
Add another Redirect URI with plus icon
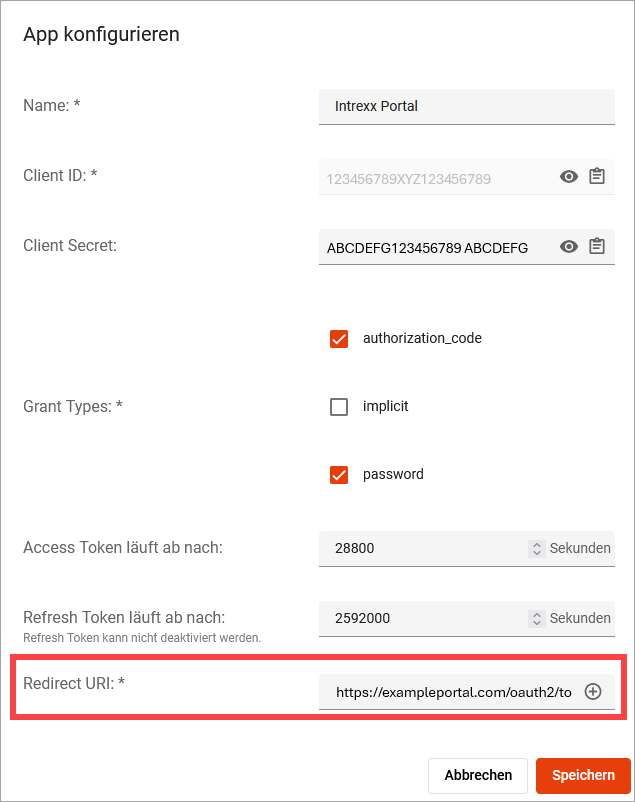[593, 692]
